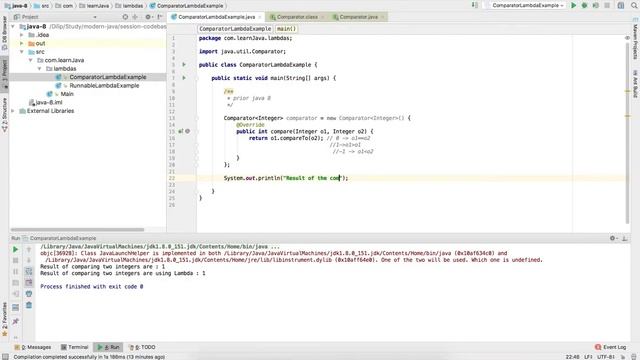The height and width of the screenshot is (360, 640).
Task: Select RunnableLambdaExample in project tree
Action: point(104,85)
